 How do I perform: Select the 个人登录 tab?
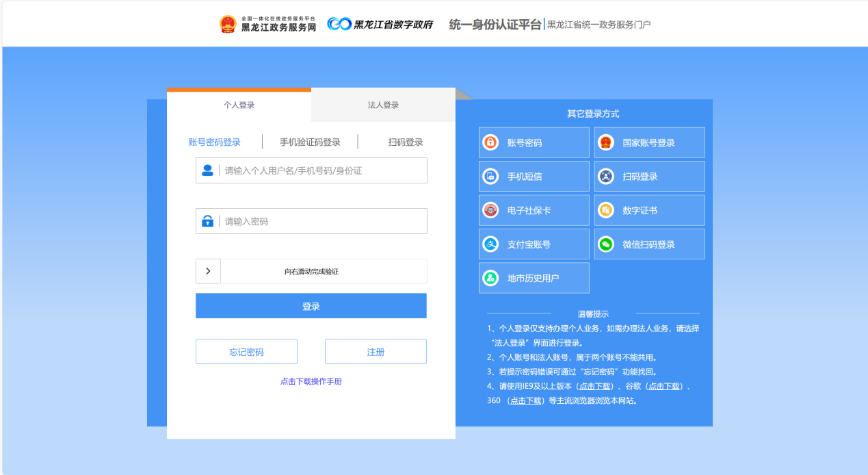(x=239, y=105)
